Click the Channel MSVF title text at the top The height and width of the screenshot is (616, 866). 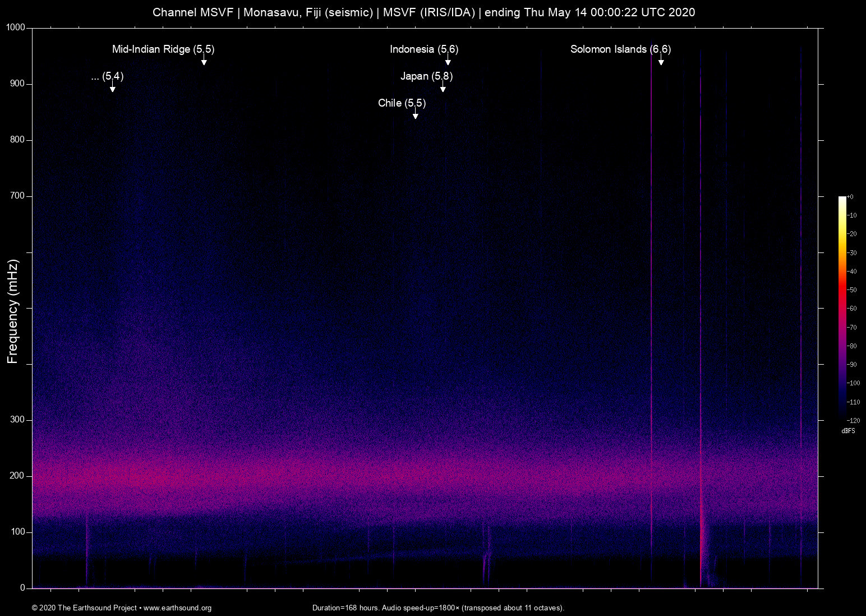(x=423, y=12)
